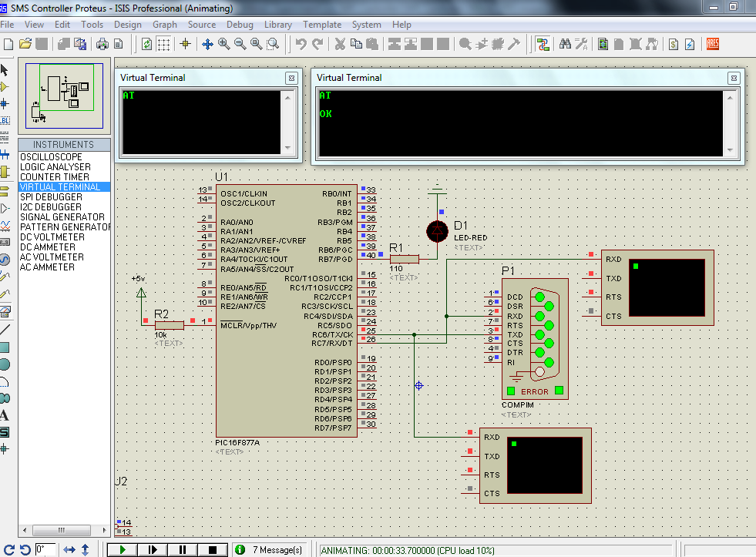
Task: Toggle the grid display icon
Action: (x=163, y=45)
